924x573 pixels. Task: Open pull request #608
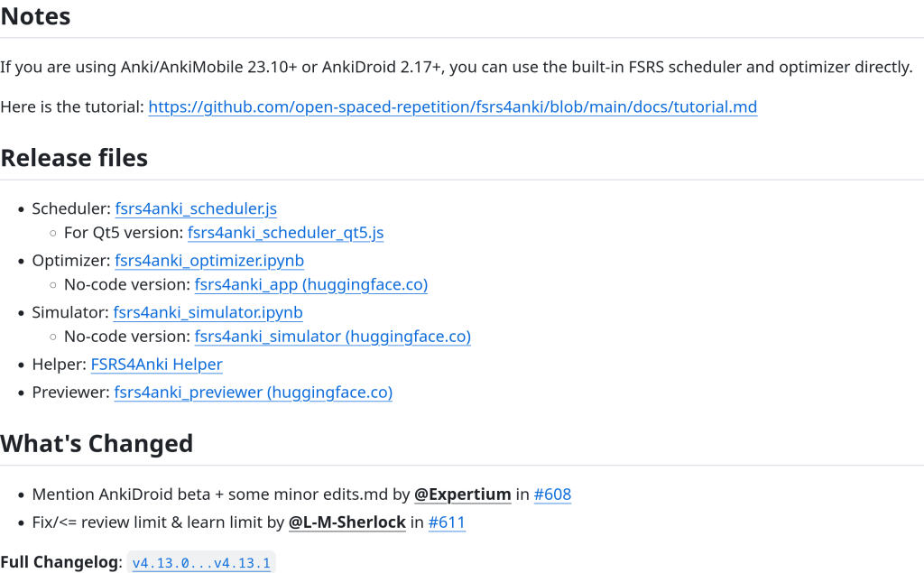(x=552, y=494)
